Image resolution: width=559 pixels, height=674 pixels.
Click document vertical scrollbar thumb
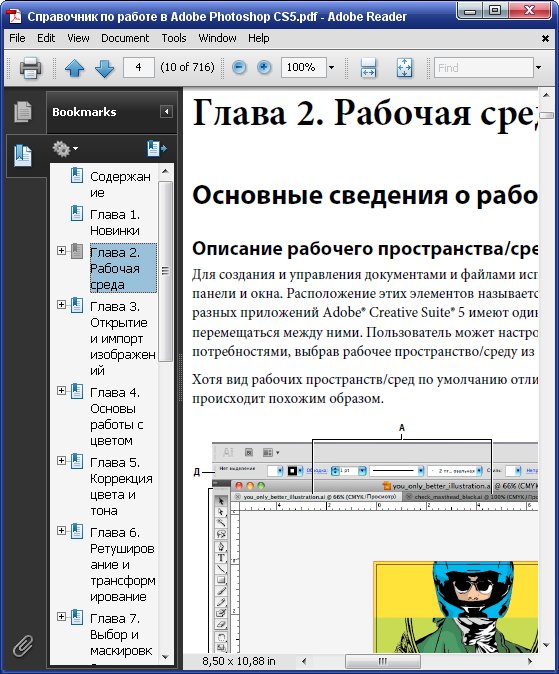click(547, 115)
